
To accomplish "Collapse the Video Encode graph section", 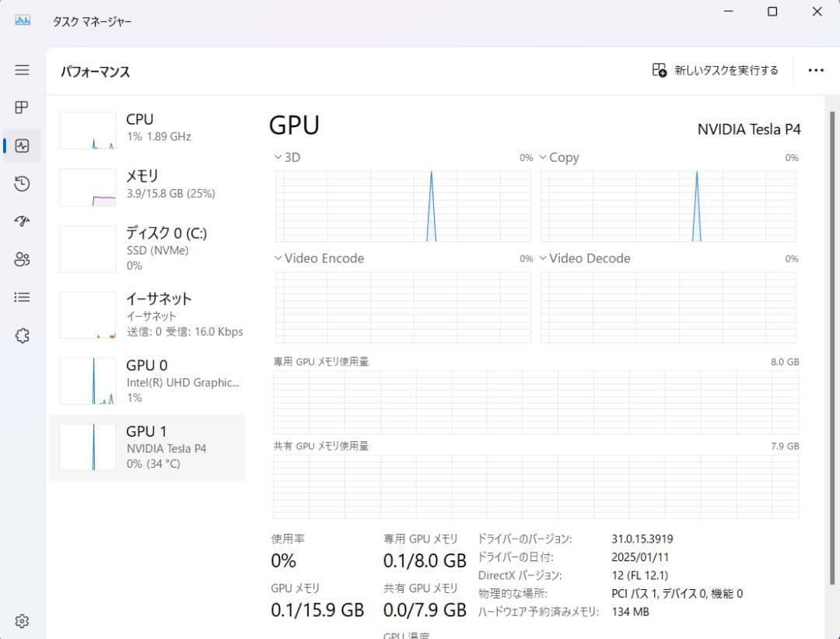I will (278, 258).
